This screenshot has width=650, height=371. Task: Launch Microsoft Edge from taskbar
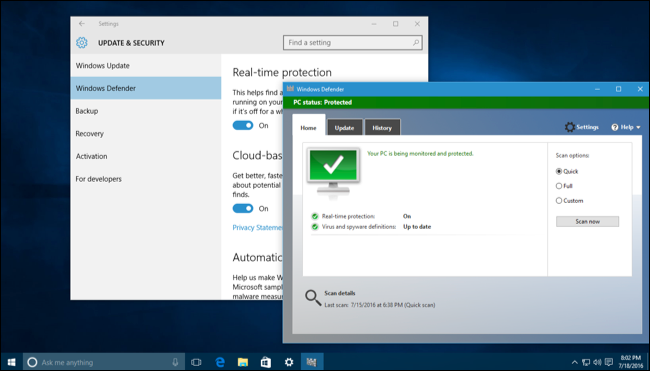[x=220, y=362]
